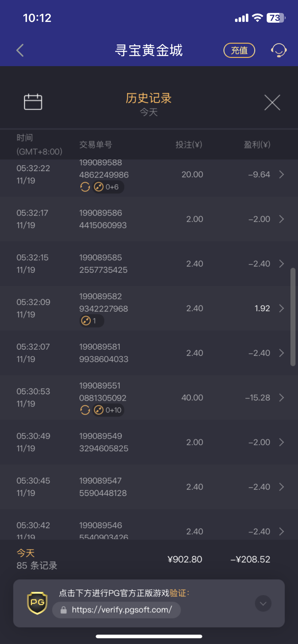Open details for the 05:32:17 record
This screenshot has height=644, width=298.
coord(281,219)
